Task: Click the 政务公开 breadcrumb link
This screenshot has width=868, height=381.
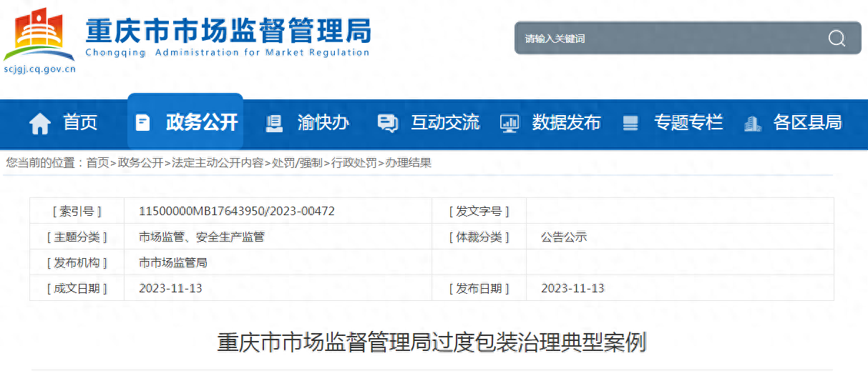Action: 140,163
